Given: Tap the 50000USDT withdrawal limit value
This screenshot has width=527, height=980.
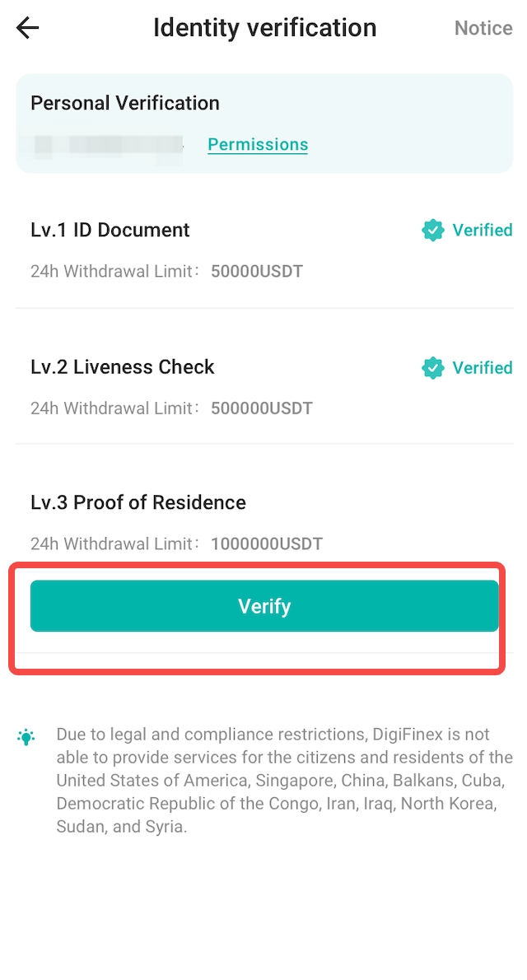Looking at the screenshot, I should click(x=257, y=271).
